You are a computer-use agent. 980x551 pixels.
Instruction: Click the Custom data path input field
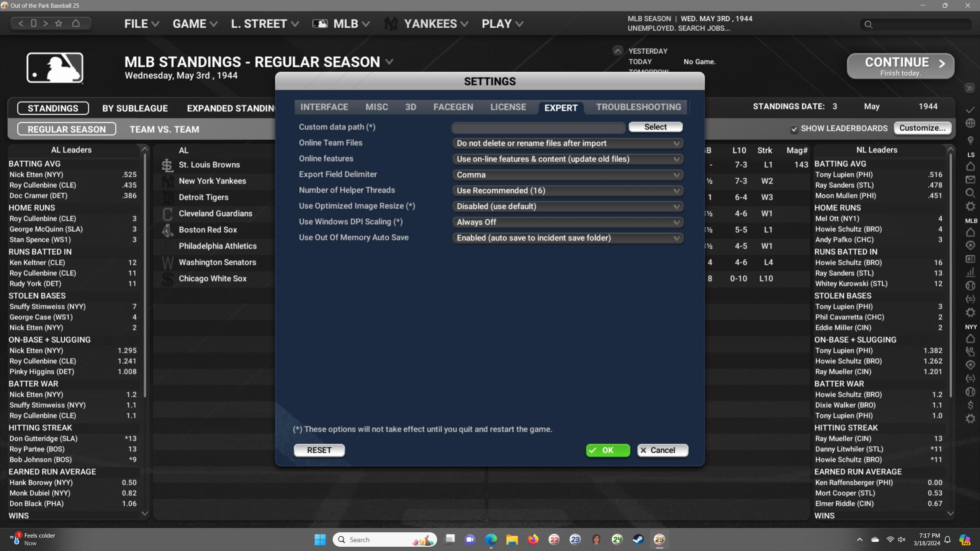[x=538, y=127]
